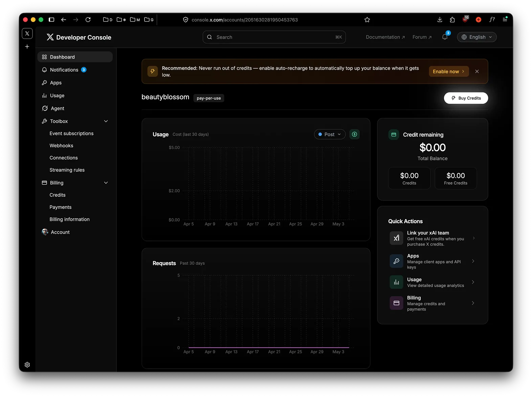Open Webhooks page
This screenshot has width=532, height=397.
click(61, 145)
